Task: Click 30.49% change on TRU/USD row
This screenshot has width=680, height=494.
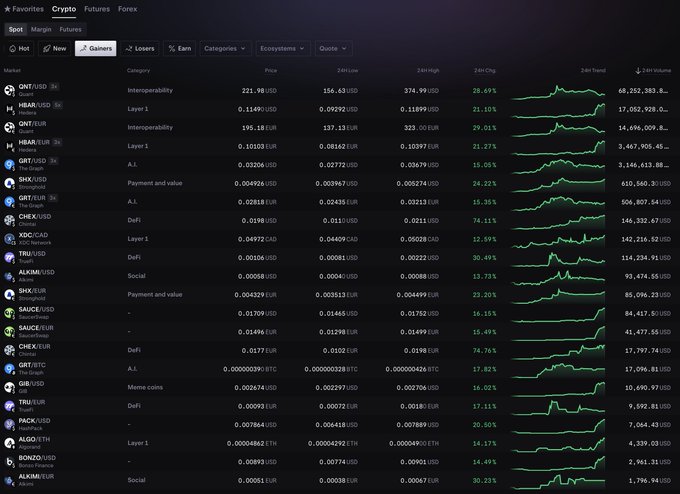Action: point(484,258)
